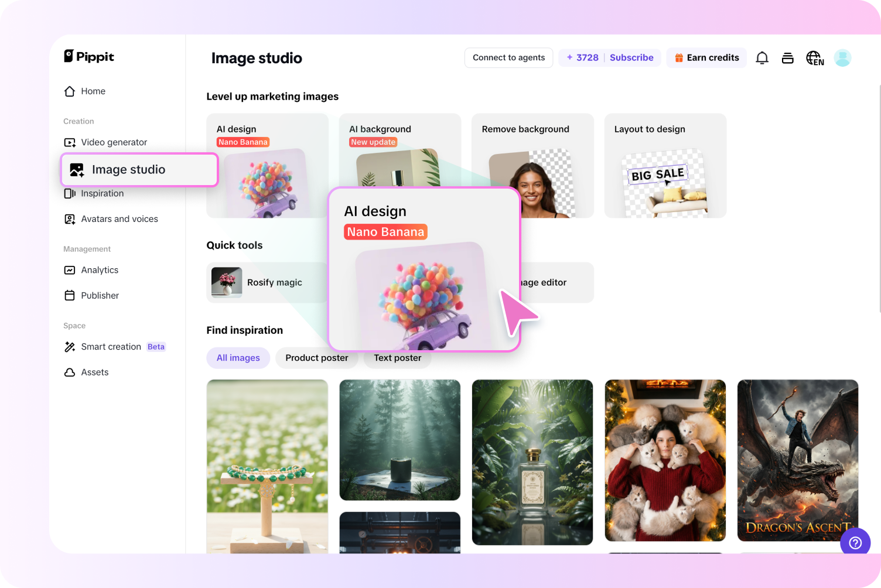Open the EN language globe icon

pos(815,58)
